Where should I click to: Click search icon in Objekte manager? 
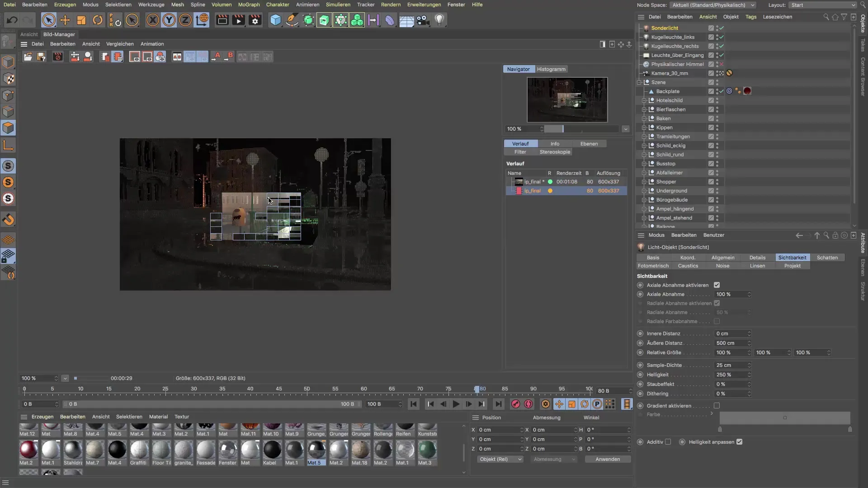[826, 17]
